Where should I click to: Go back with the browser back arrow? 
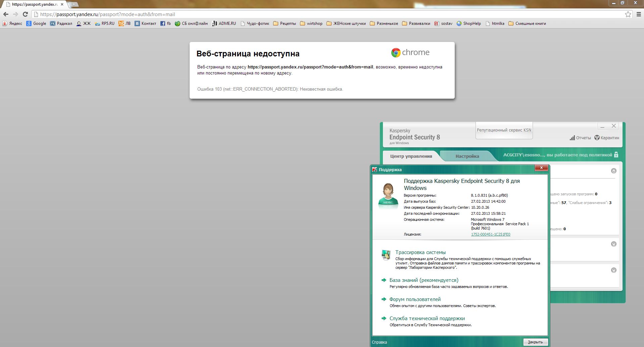click(6, 14)
